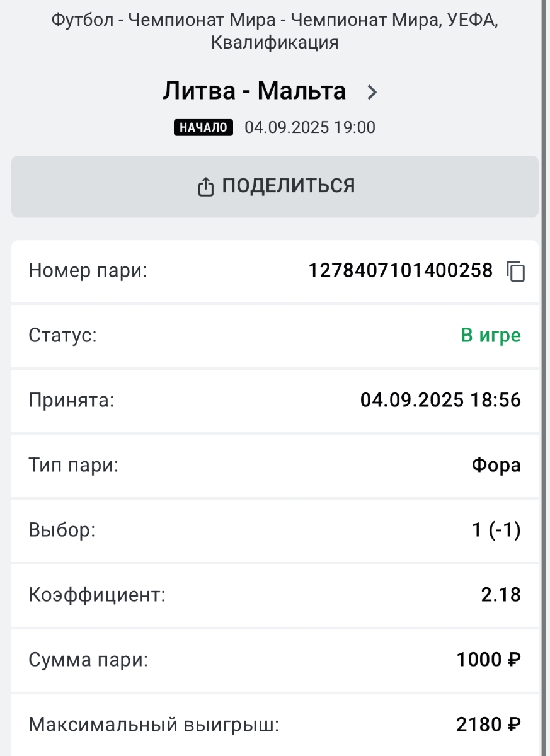Click the Фора bet type value
Viewport: 550px width, 756px height.
tap(496, 466)
